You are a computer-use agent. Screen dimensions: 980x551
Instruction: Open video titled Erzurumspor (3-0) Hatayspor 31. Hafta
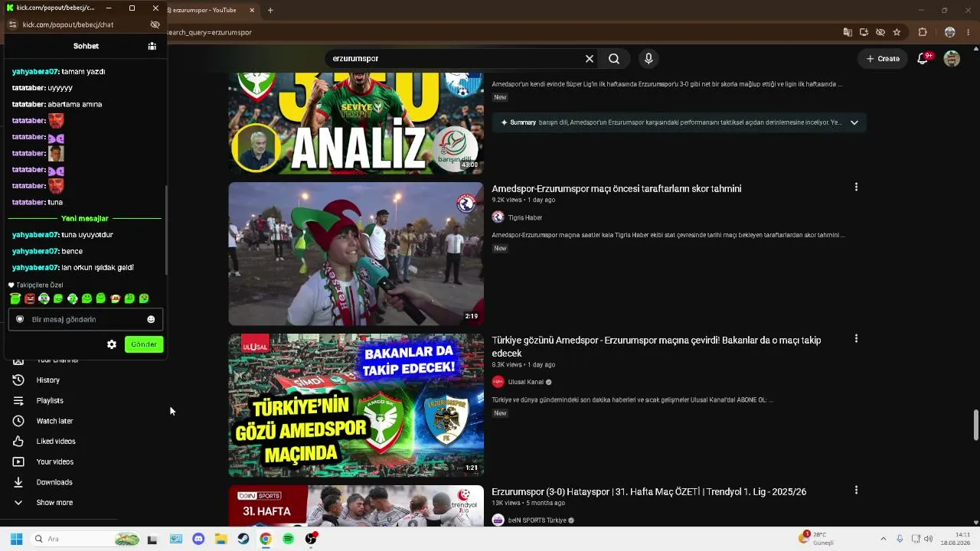pyautogui.click(x=649, y=492)
